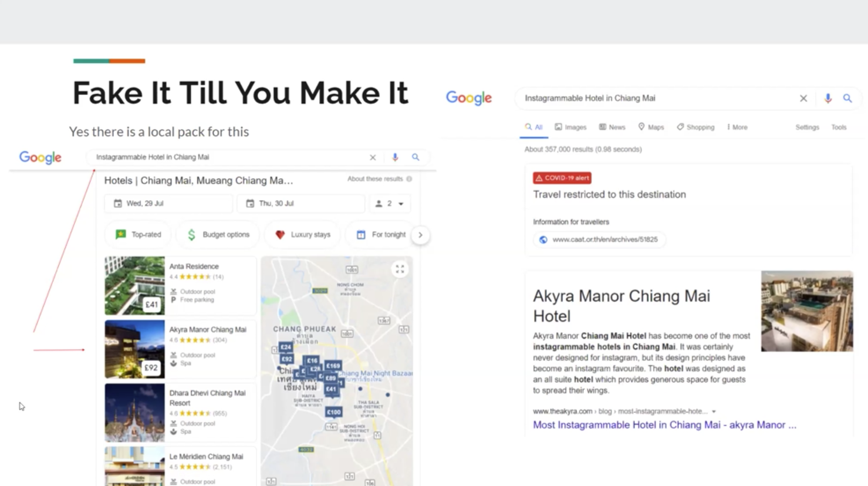
Task: Open the caat.or.th travel information link
Action: click(x=604, y=239)
